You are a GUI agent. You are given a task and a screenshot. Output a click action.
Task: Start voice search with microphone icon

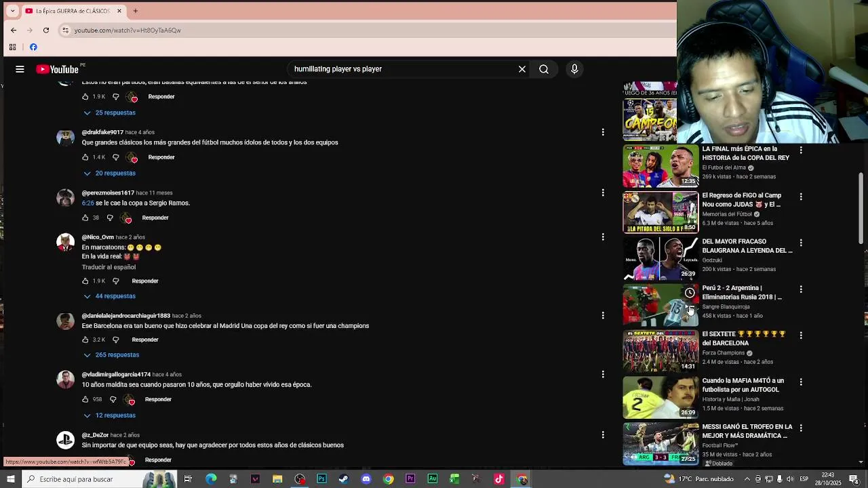coord(574,69)
